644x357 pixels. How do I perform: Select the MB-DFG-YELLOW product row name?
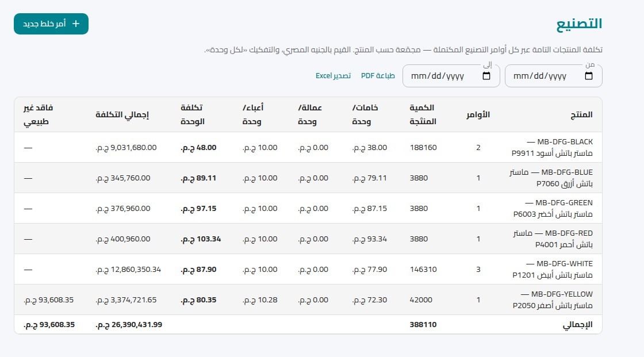pos(553,300)
